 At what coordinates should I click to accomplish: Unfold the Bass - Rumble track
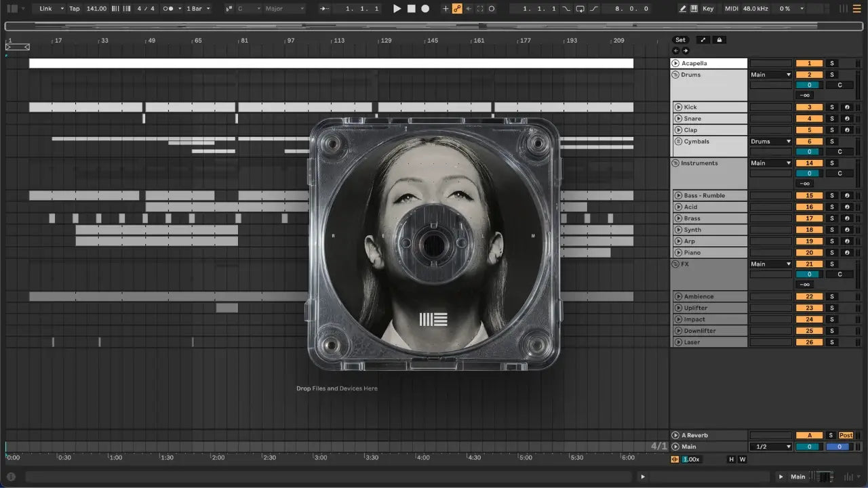tap(678, 196)
